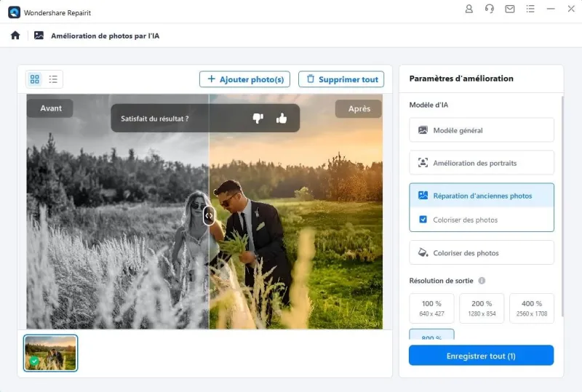Select Réparation d'anciennes photos model
This screenshot has height=392, width=582.
point(482,196)
